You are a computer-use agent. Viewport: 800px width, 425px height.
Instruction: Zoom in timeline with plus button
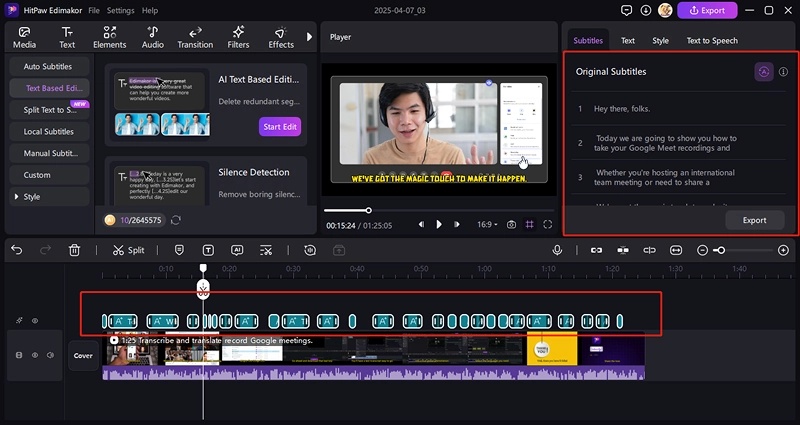pos(784,250)
